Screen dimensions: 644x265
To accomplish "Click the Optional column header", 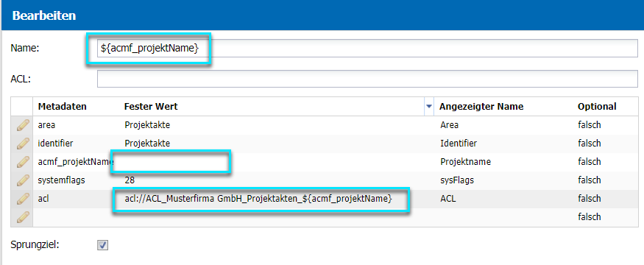I will 597,107.
